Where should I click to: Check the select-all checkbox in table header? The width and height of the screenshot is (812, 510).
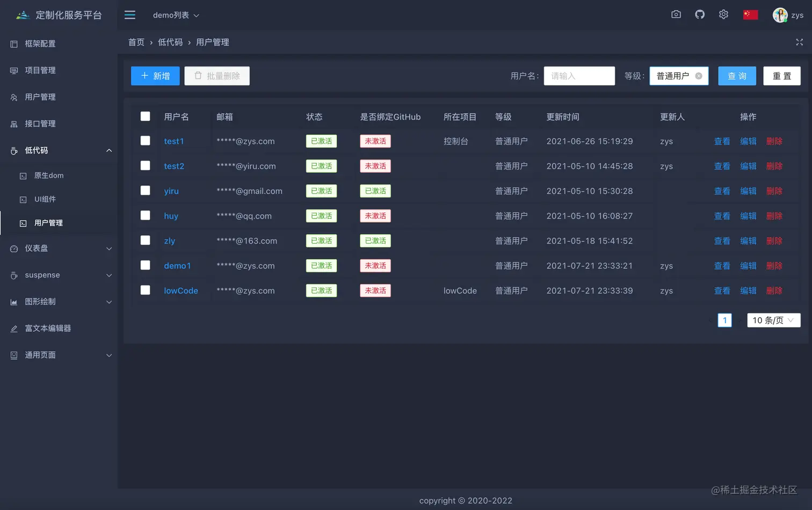[x=145, y=116]
